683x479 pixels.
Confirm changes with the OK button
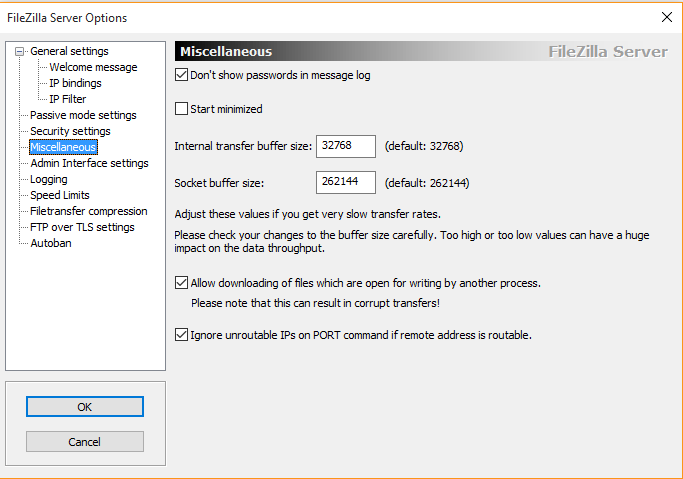coord(85,407)
